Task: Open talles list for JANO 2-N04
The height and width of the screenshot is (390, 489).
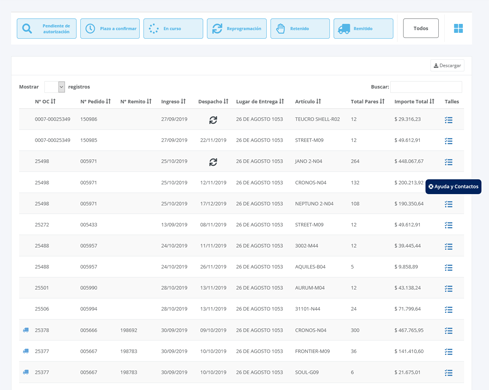Action: click(x=449, y=162)
